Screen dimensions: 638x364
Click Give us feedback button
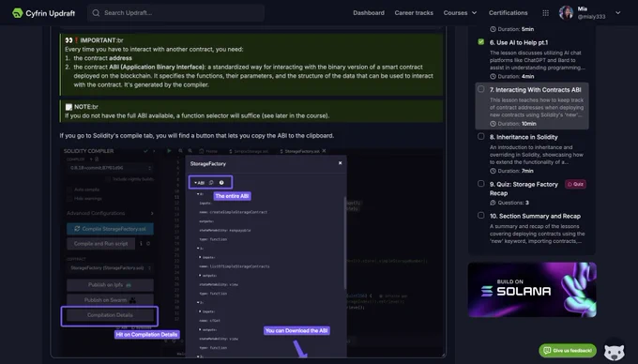pos(568,350)
